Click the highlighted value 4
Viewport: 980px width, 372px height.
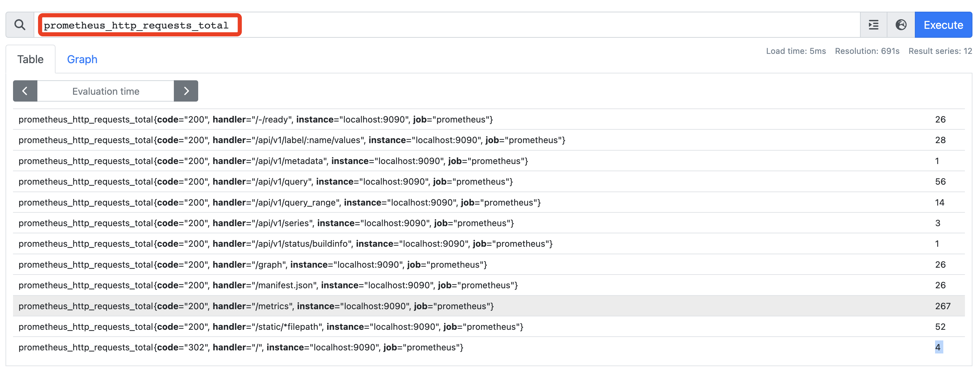click(x=938, y=347)
